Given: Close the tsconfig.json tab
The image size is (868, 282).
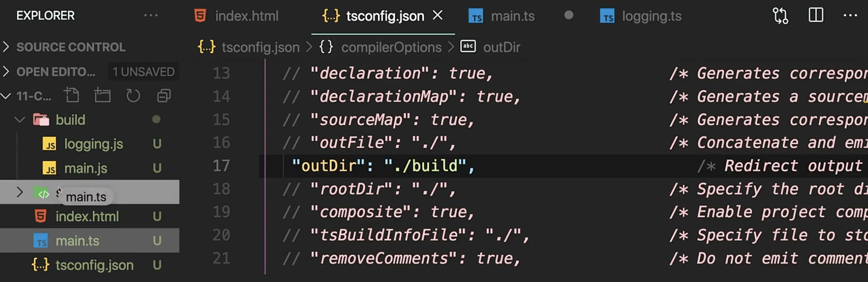Looking at the screenshot, I should click(438, 15).
